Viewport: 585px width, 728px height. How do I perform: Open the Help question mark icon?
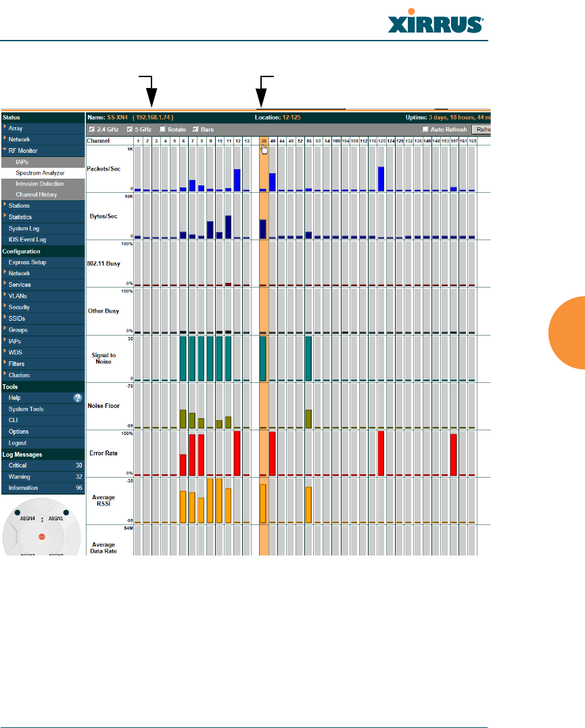coord(78,398)
